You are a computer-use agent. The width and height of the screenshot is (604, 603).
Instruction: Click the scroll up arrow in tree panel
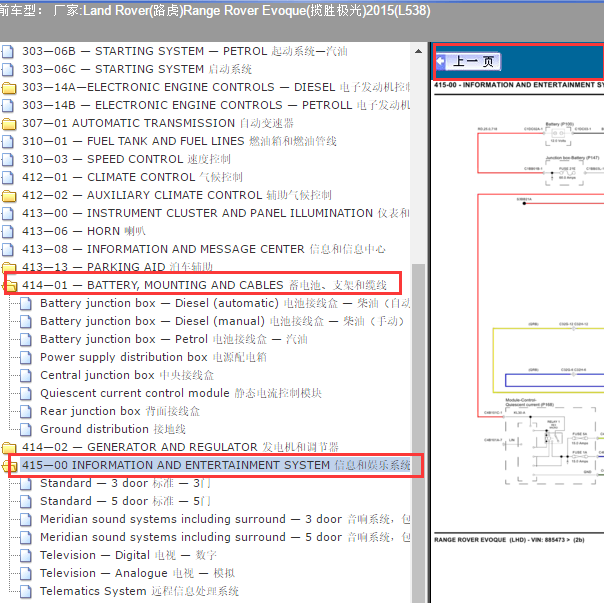coord(418,51)
